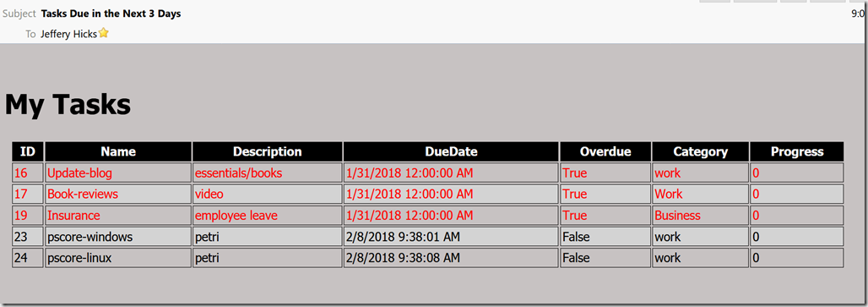Click the Progress column header

tap(797, 152)
